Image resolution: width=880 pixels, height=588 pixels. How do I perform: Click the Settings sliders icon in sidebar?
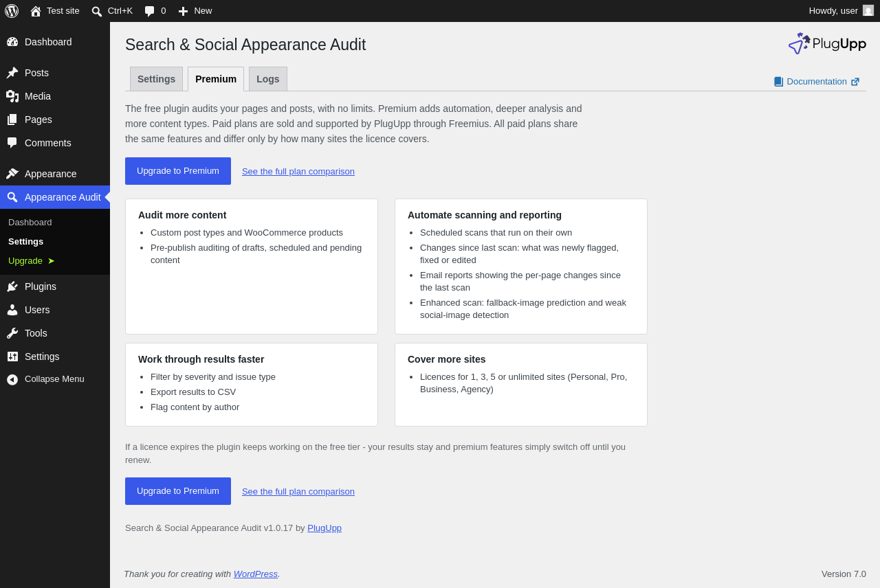point(12,357)
